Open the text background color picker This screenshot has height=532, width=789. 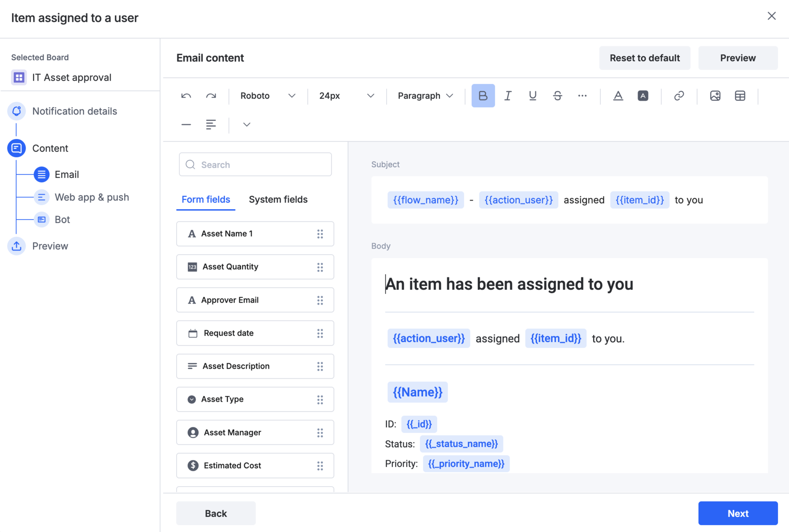coord(643,96)
